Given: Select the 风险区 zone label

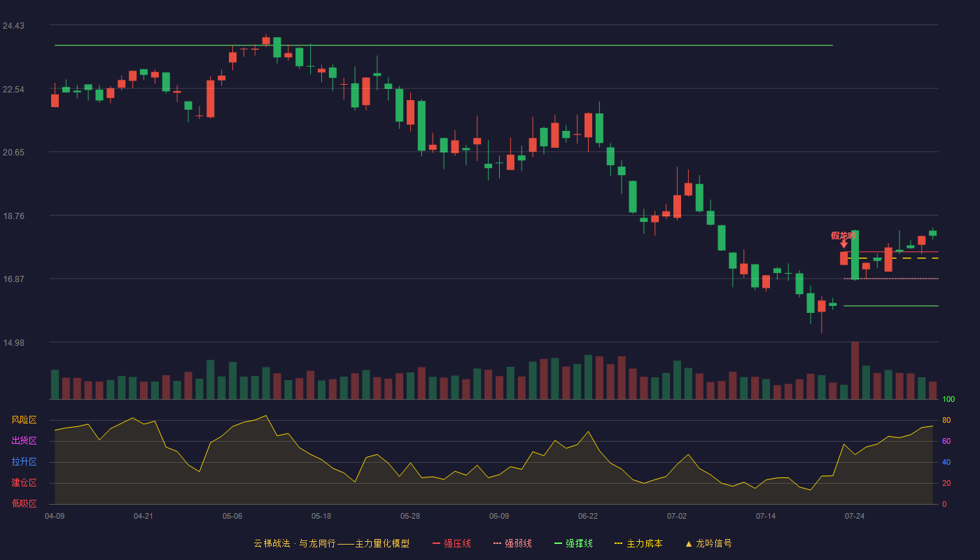Looking at the screenshot, I should [x=24, y=420].
